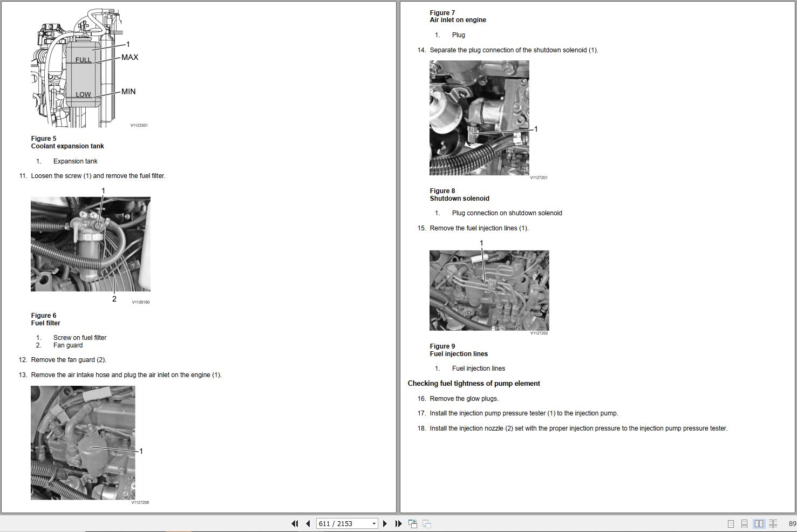Go to the first page

pos(295,523)
